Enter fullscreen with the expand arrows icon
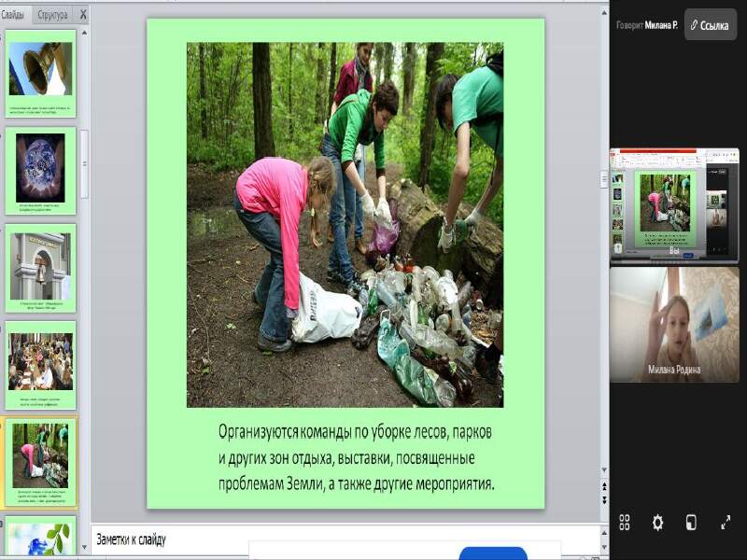 (x=726, y=523)
